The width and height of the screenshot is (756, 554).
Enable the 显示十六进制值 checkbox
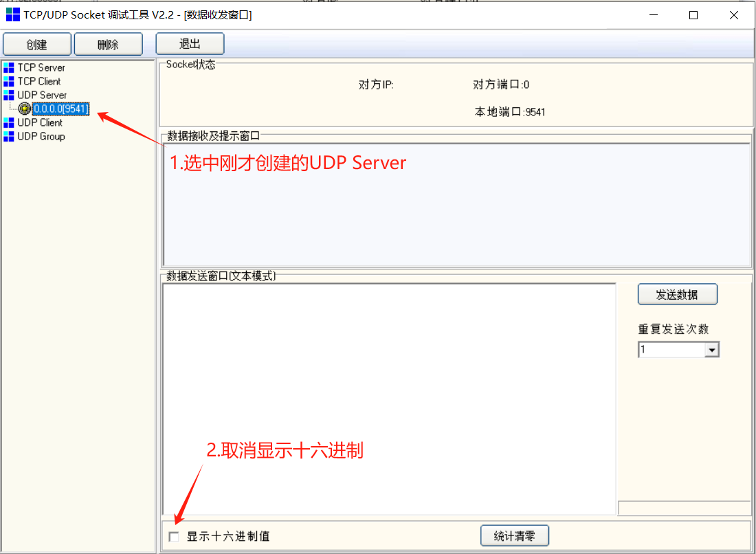click(x=174, y=536)
